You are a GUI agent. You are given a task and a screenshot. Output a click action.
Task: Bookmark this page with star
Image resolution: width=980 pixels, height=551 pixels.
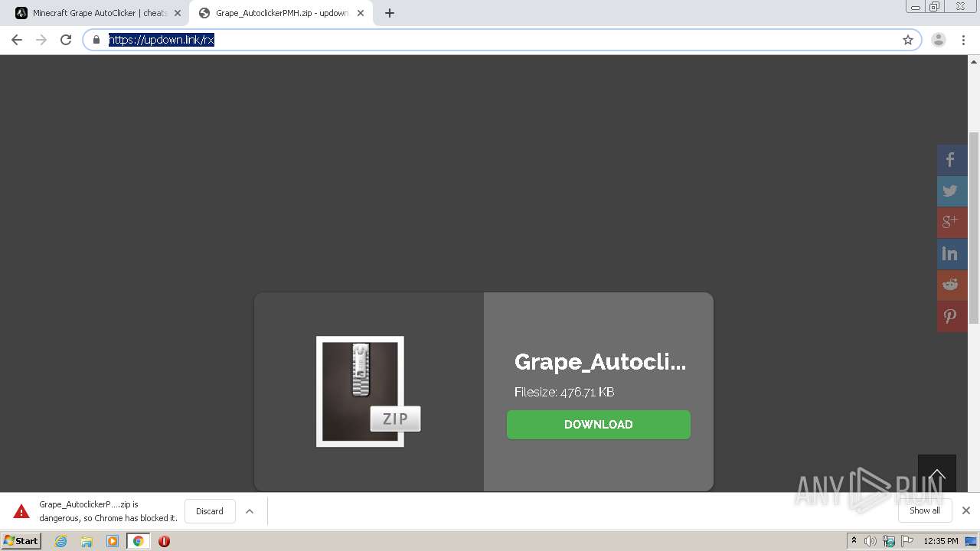point(908,40)
